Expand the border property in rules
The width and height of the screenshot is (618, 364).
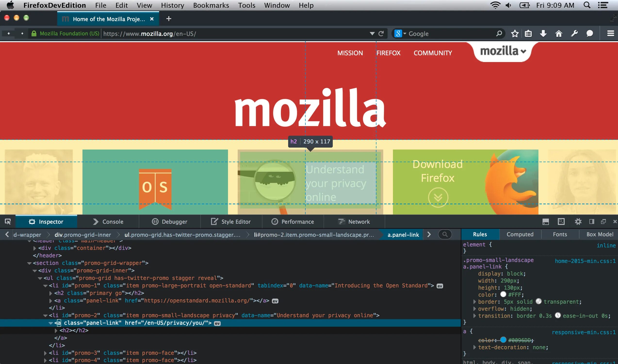[474, 302]
